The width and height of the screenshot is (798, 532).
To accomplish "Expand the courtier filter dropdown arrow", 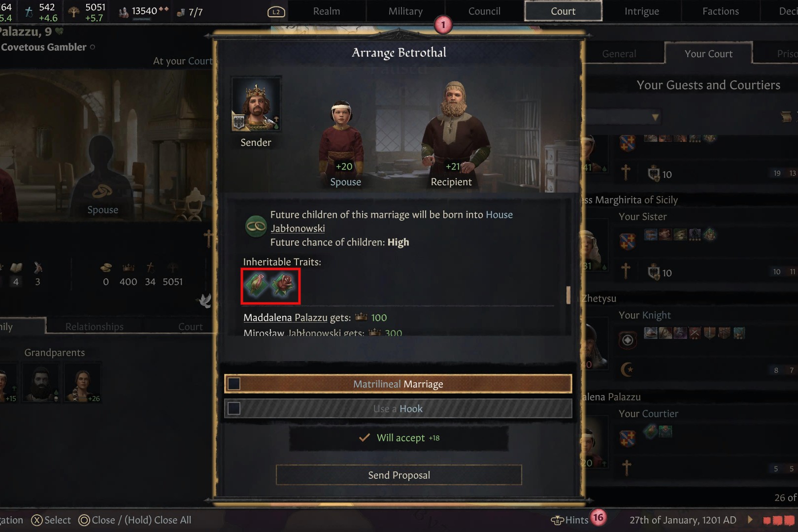I will click(655, 117).
